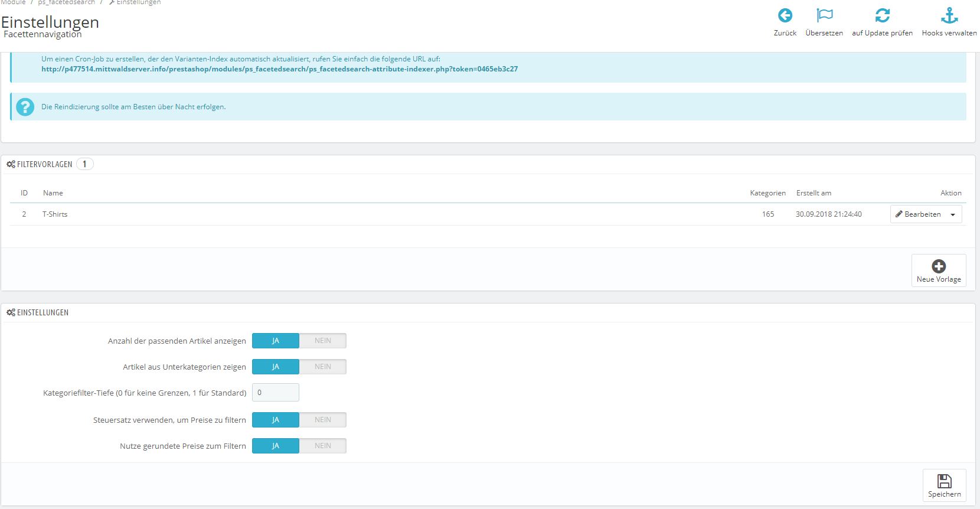Click the creation date 30.09.2018 21:24:40
The width and height of the screenshot is (980, 509).
(829, 214)
